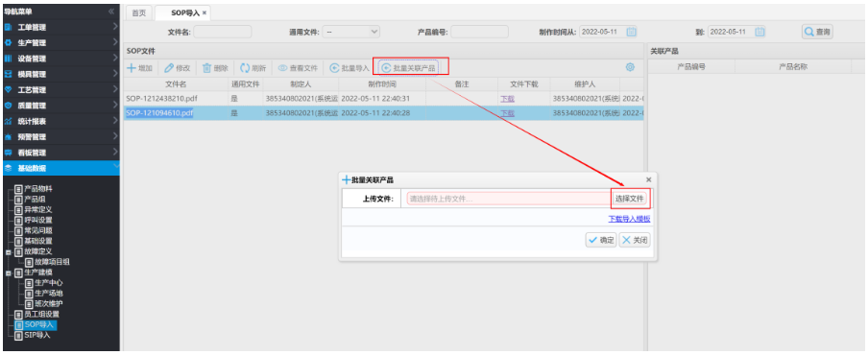
Task: Click the 产品编号 header in 关联产品 panel
Action: pyautogui.click(x=691, y=67)
